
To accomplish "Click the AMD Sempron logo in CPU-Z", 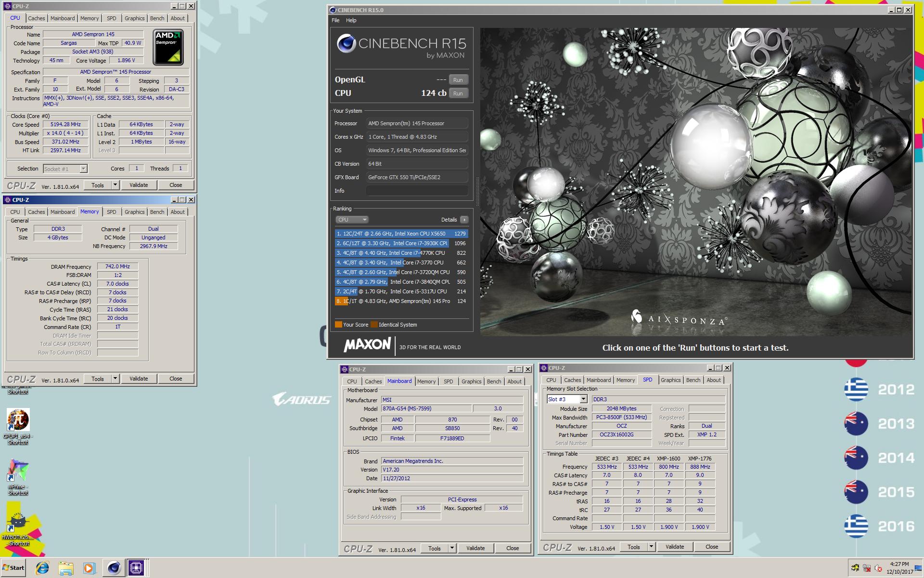I will click(x=168, y=47).
